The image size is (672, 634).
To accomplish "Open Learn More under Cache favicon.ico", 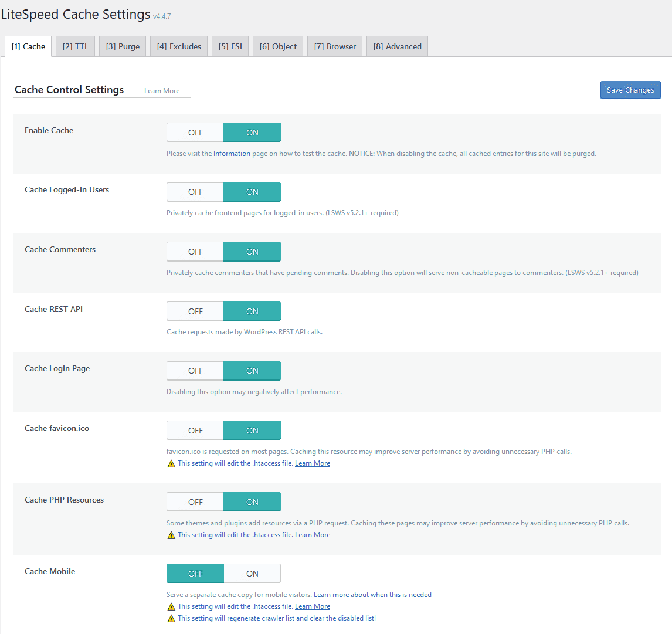I will (313, 463).
